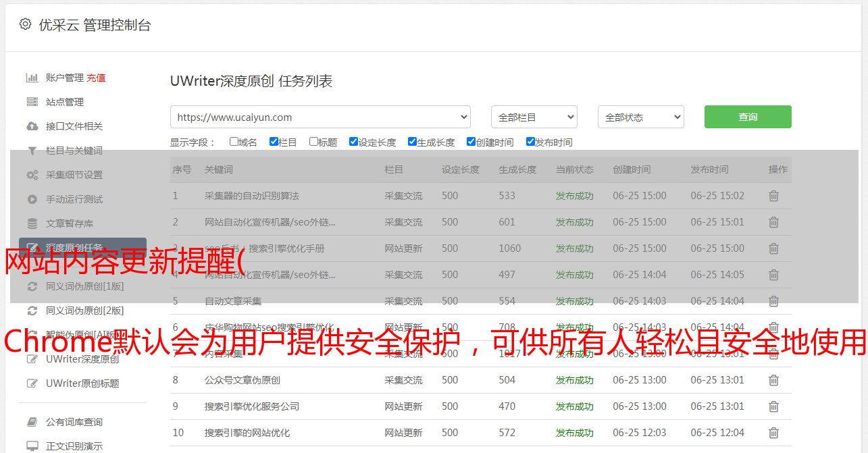Click the 关键词 column header
The image size is (868, 453).
coord(219,169)
